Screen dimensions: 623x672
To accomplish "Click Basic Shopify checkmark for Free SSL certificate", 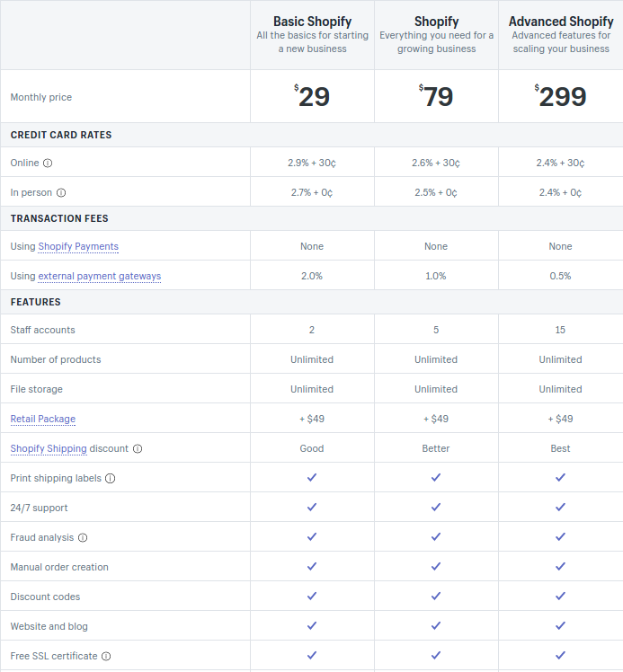I will [312, 655].
